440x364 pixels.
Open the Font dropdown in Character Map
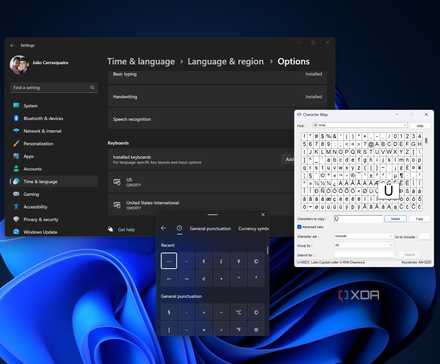[x=360, y=125]
